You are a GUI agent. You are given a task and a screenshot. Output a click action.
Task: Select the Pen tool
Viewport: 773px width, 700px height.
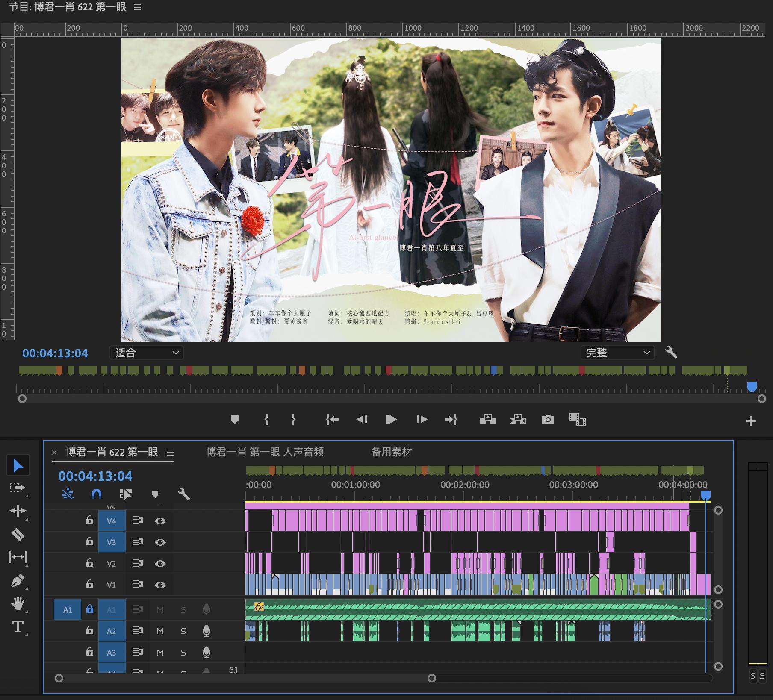[18, 581]
